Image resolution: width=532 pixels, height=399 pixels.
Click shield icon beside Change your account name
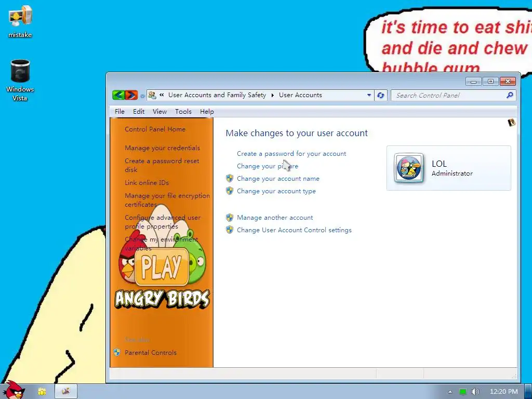pos(230,179)
